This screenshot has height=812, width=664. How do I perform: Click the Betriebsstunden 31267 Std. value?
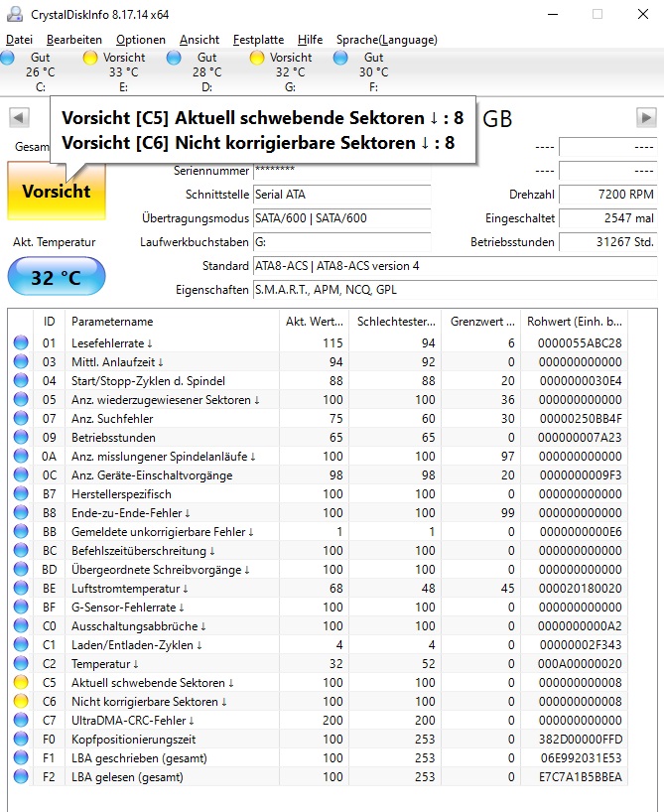[608, 242]
